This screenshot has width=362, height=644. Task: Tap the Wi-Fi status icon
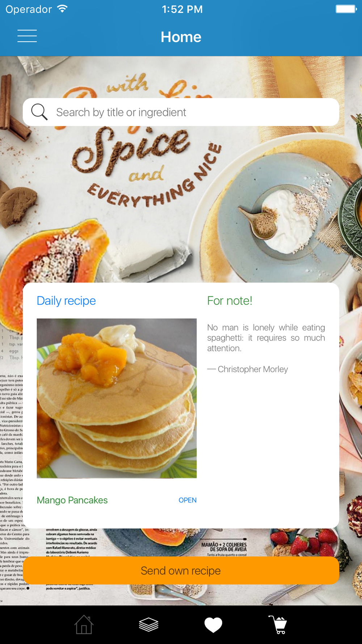click(62, 9)
